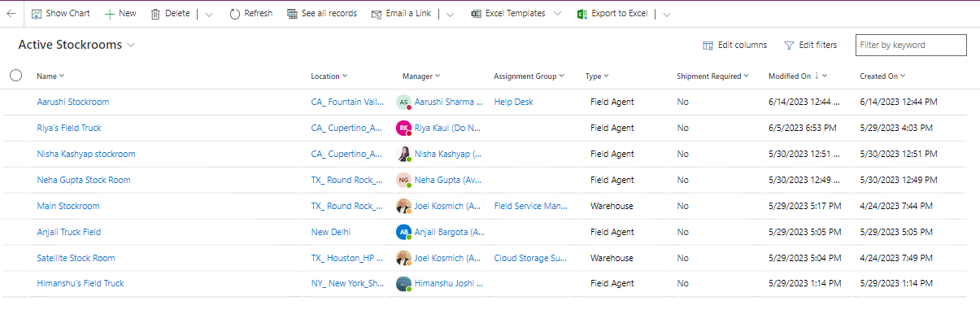980x323 pixels.
Task: Open the Type column header menu
Action: coord(597,76)
